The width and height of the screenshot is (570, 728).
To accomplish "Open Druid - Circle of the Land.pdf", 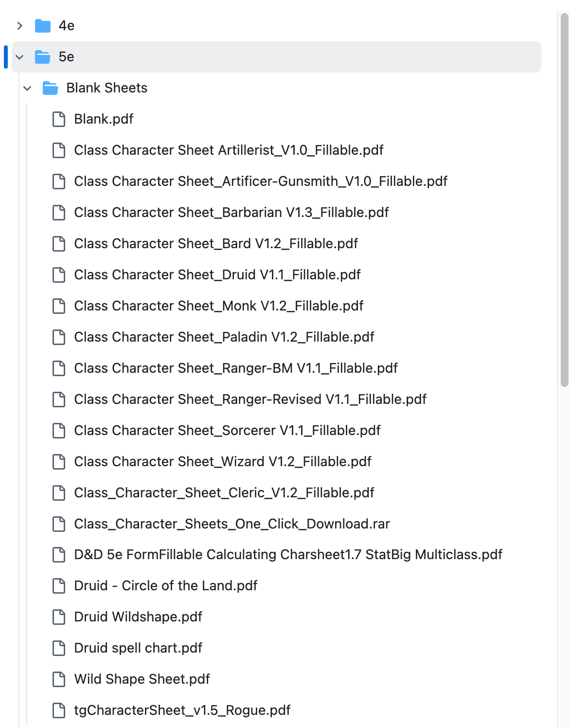I will pos(166,586).
